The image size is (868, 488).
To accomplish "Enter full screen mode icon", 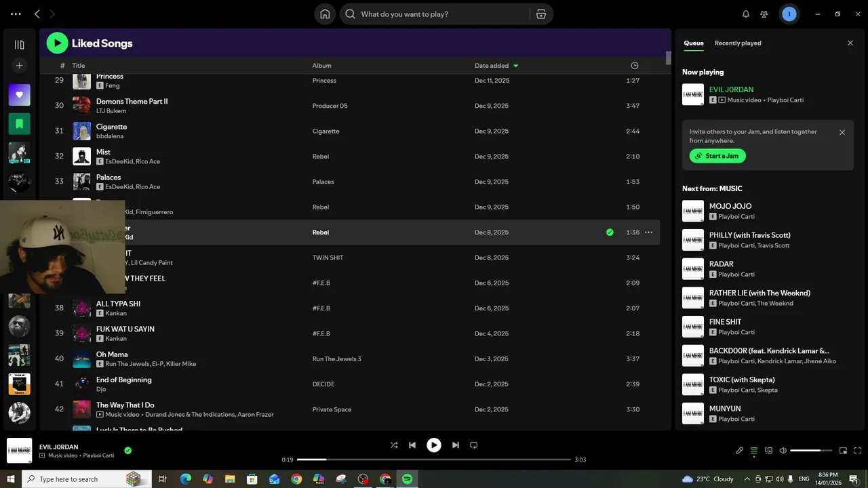I will (x=858, y=451).
